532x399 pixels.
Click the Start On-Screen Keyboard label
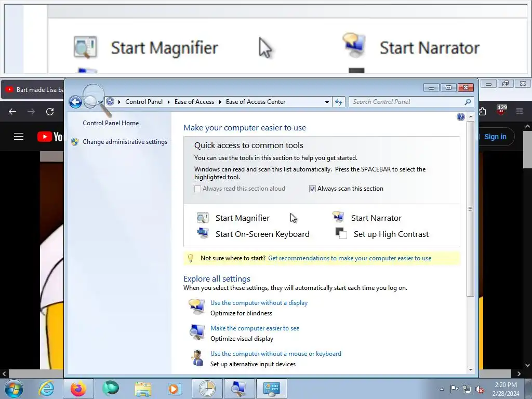(x=262, y=234)
